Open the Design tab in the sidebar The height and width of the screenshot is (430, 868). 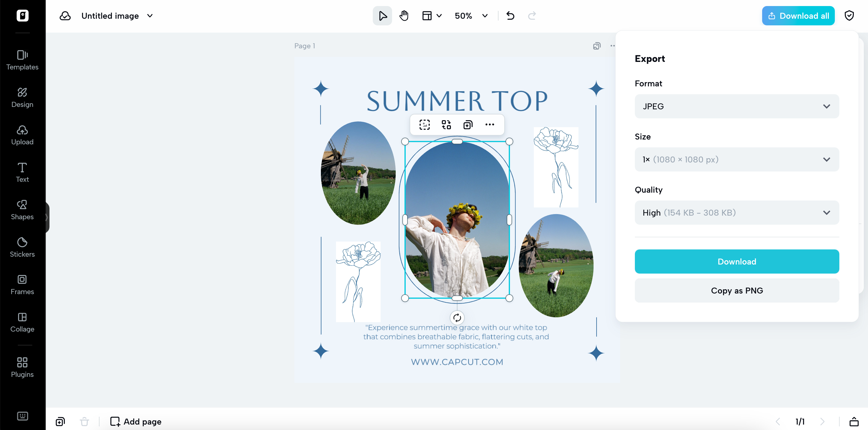(x=22, y=98)
